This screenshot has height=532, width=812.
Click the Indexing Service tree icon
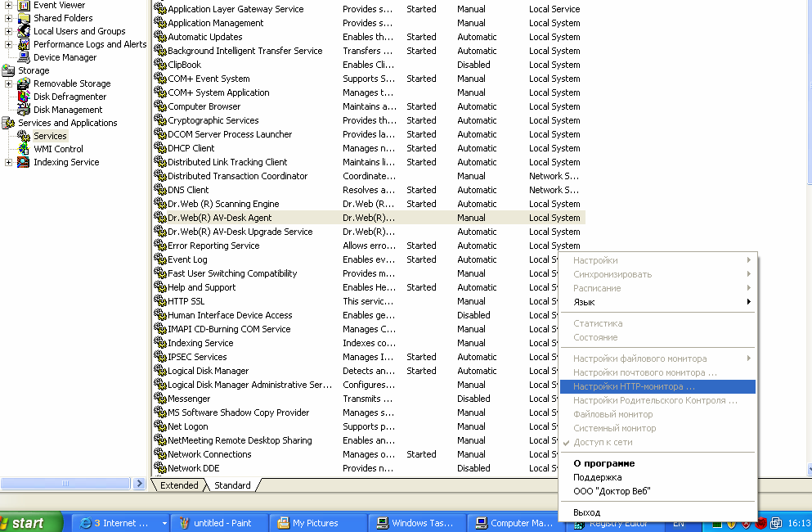coord(24,162)
